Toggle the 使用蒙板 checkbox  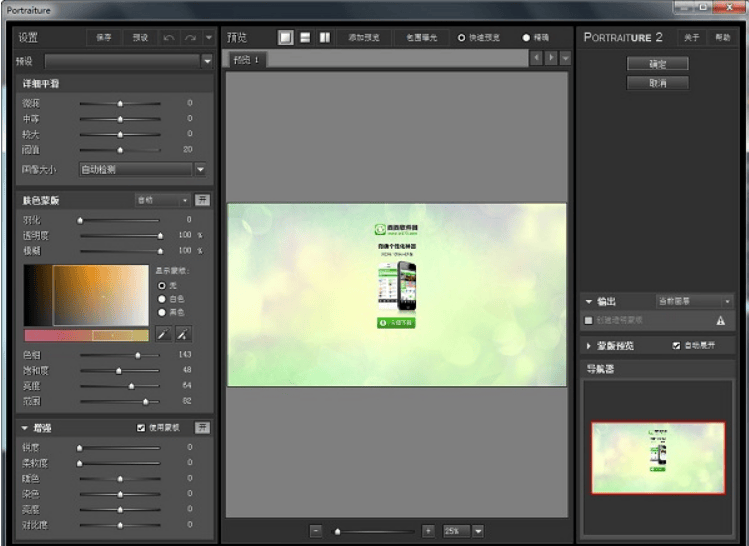point(141,428)
